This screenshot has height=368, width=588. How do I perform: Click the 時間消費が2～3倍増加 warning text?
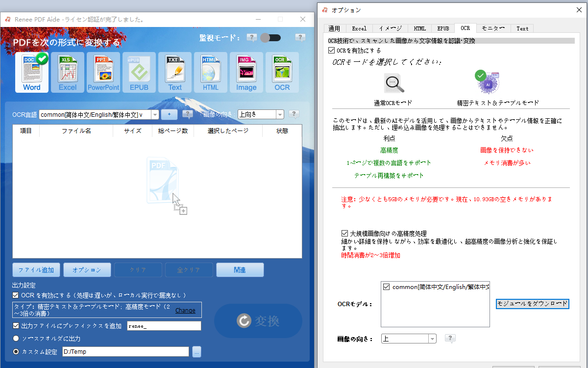370,256
